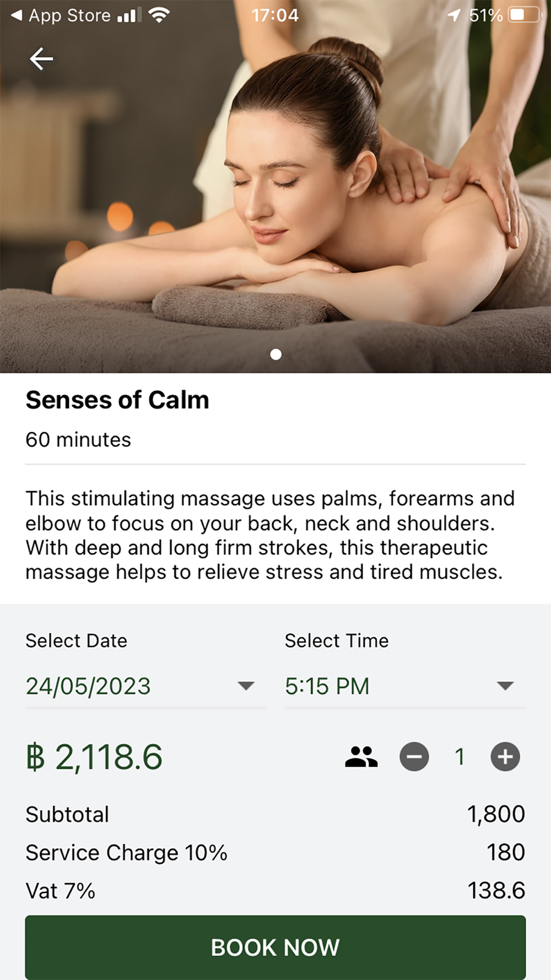Return to App Store via status bar
551x980 pixels.
[x=61, y=15]
